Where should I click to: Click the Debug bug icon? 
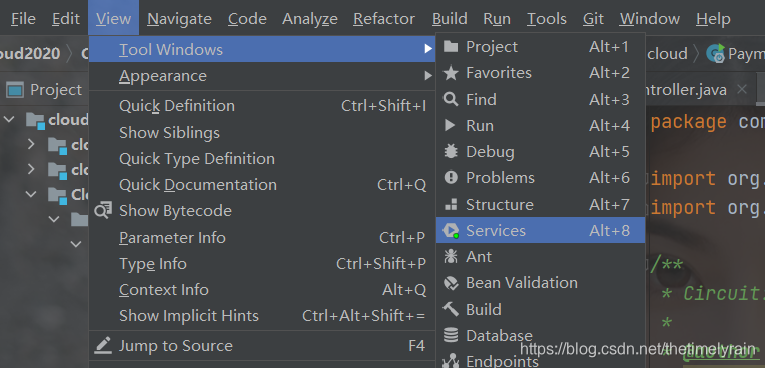coord(451,152)
